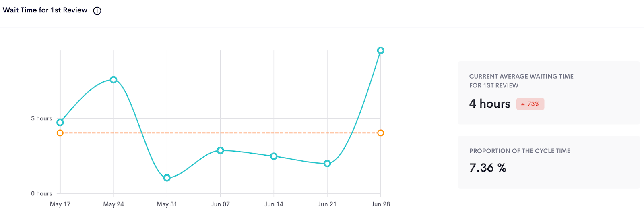Image resolution: width=644 pixels, height=216 pixels.
Task: Click the "Wait Time for 1st Review" title
Action: 45,10
